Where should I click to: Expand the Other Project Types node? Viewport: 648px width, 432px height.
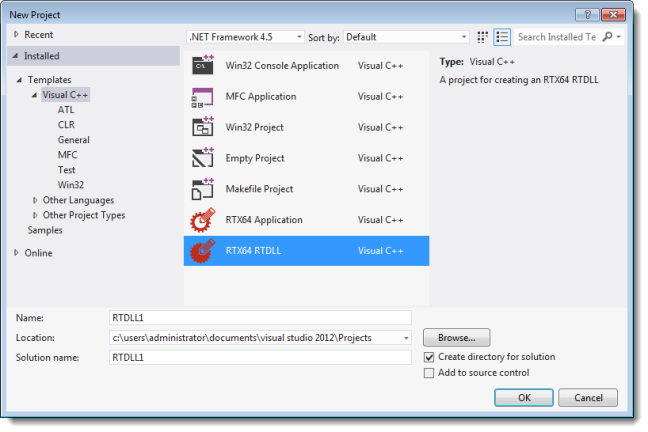click(x=35, y=215)
